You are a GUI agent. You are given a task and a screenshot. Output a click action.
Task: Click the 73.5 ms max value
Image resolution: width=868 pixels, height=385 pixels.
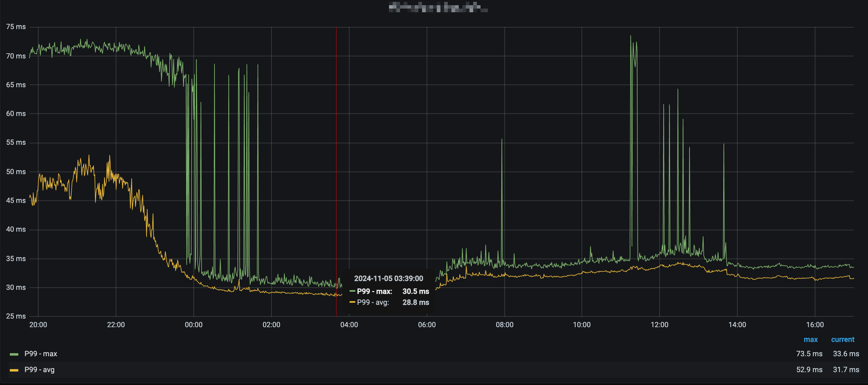[x=809, y=354]
